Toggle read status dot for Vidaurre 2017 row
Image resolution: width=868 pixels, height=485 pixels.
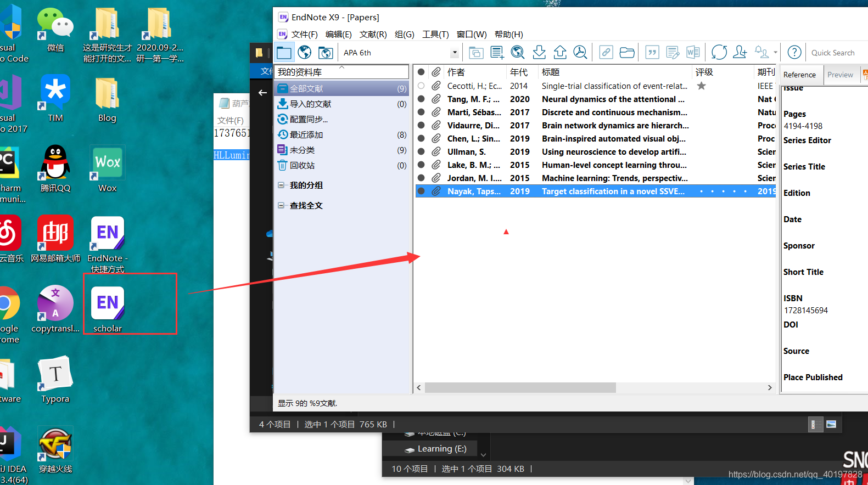point(421,125)
